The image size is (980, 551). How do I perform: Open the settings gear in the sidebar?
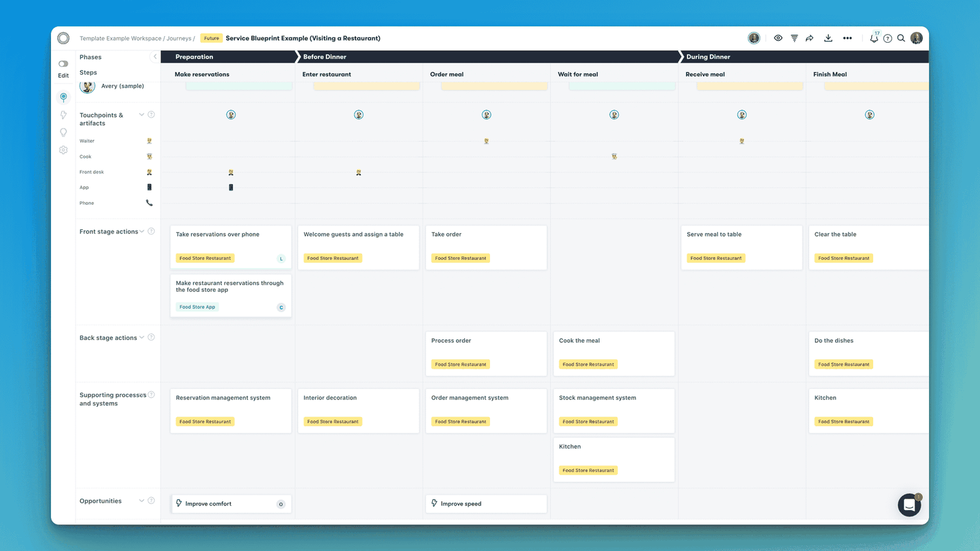click(x=63, y=150)
